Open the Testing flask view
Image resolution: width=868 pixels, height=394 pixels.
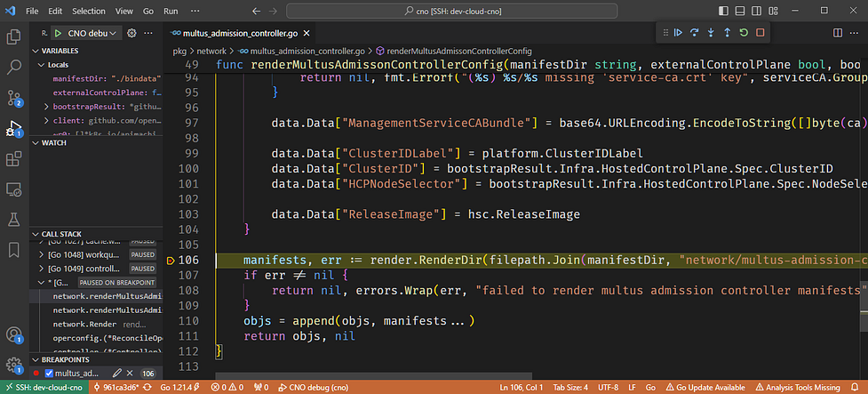(14, 220)
